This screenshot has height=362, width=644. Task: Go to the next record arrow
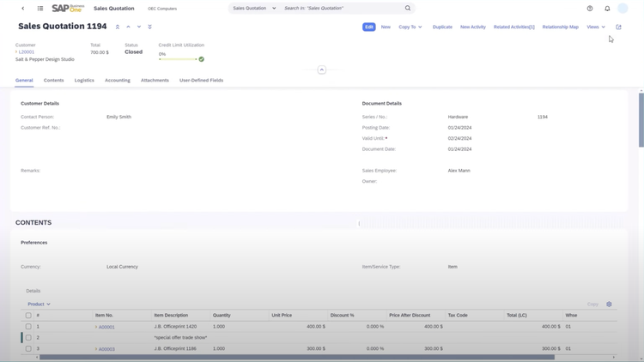pyautogui.click(x=139, y=27)
